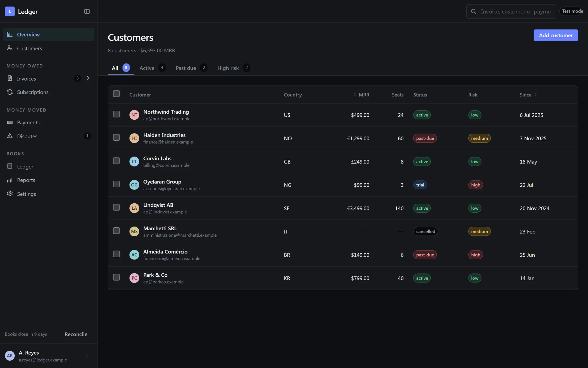Viewport: 588px width, 368px height.
Task: Open Reports in the sidebar
Action: coord(49,180)
